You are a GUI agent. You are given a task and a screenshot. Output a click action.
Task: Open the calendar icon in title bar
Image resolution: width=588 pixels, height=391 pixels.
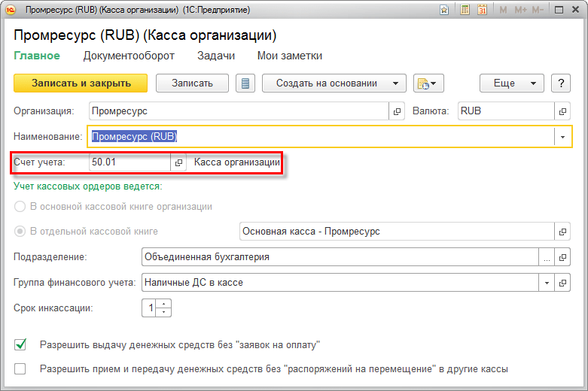tap(483, 10)
